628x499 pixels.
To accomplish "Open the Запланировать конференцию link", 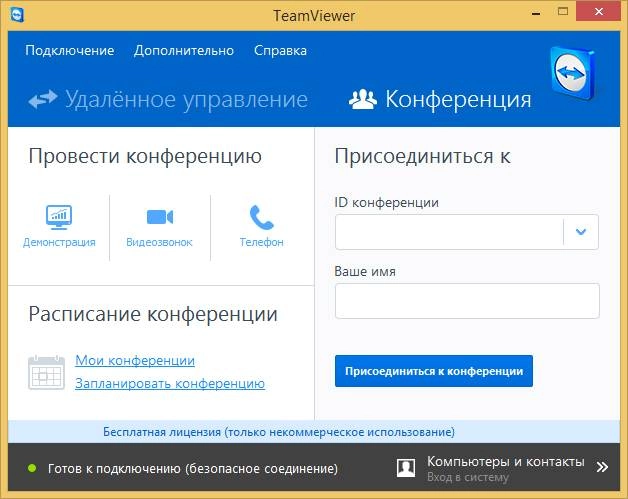I will (170, 383).
